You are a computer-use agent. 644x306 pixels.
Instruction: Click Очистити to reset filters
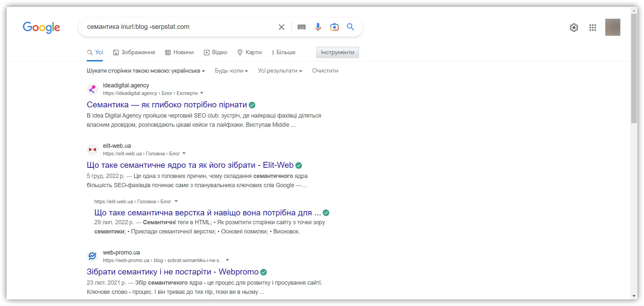tap(325, 71)
